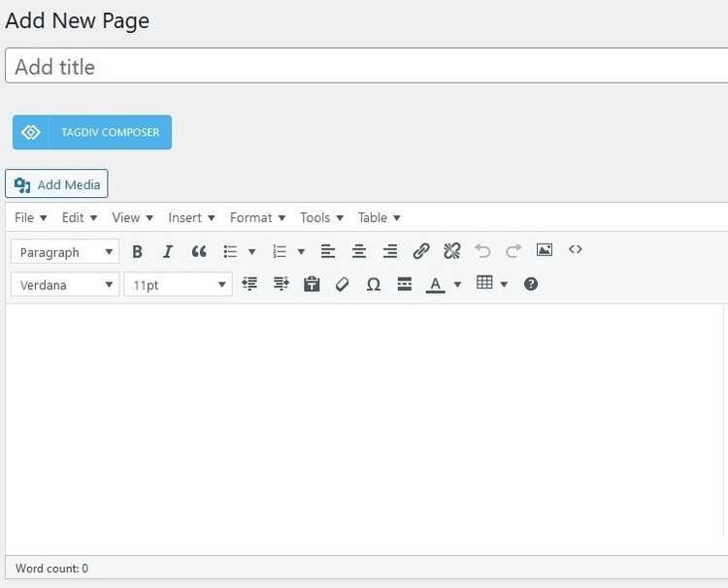Open the File menu
This screenshot has width=728, height=588.
point(31,217)
